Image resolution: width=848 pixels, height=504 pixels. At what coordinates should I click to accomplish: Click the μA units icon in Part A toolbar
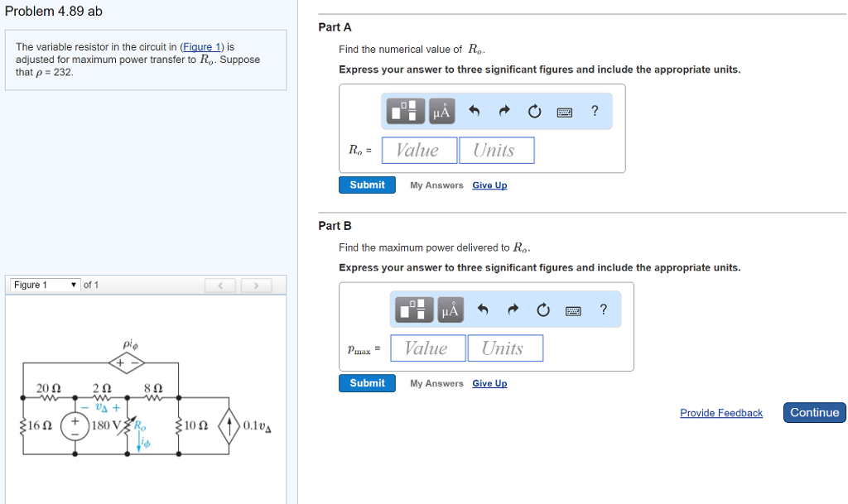442,111
